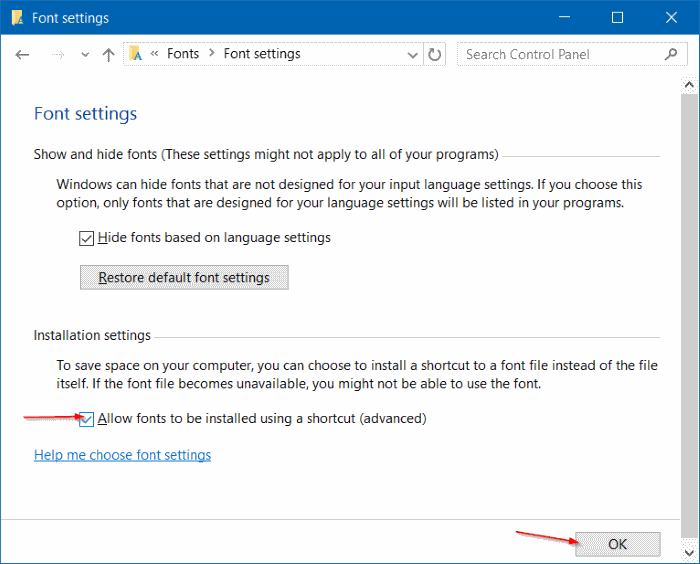Screen dimensions: 700x564
Task: Click the search magnifier icon
Action: pos(671,54)
